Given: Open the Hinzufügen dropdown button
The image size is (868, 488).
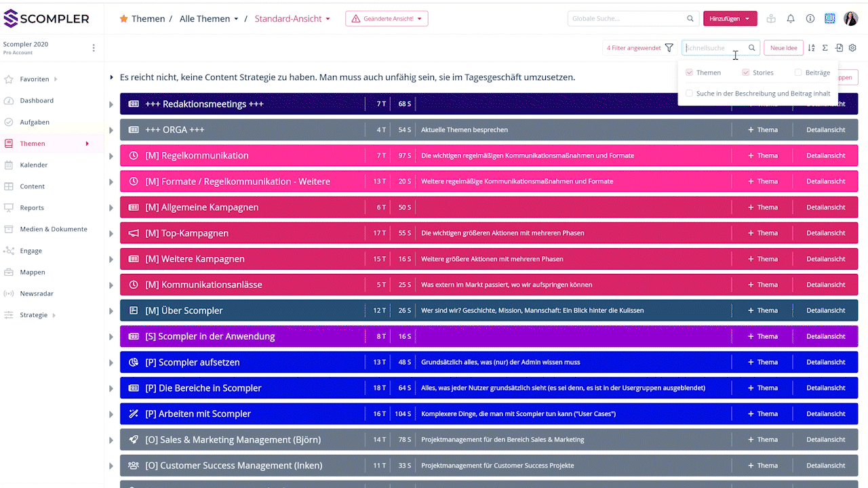Looking at the screenshot, I should pyautogui.click(x=730, y=19).
